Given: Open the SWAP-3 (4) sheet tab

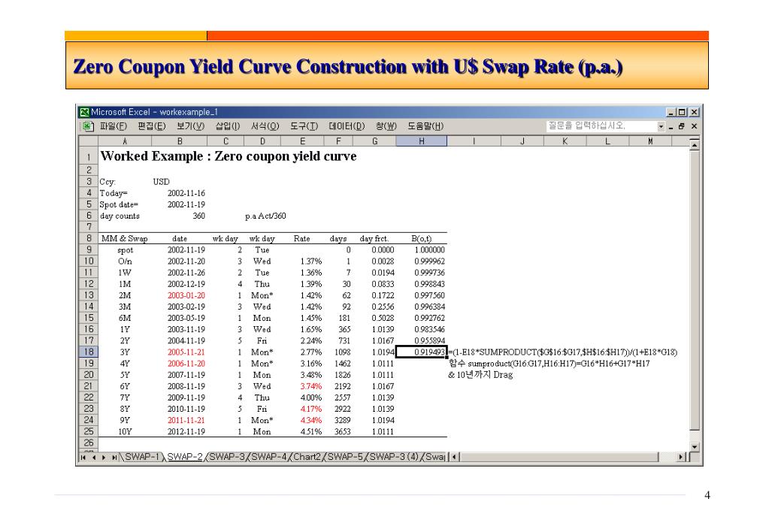Looking at the screenshot, I should point(394,457).
